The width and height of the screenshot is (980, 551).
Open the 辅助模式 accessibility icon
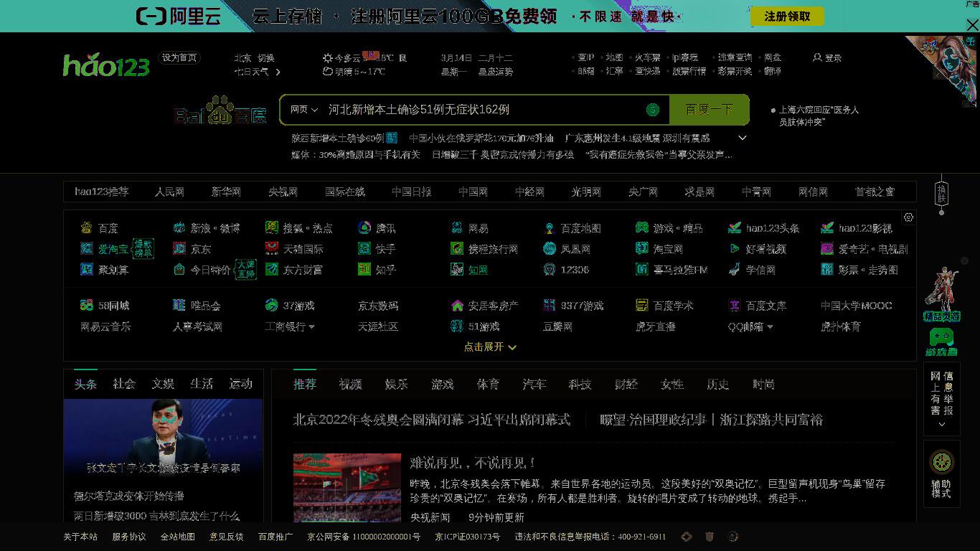click(x=941, y=462)
